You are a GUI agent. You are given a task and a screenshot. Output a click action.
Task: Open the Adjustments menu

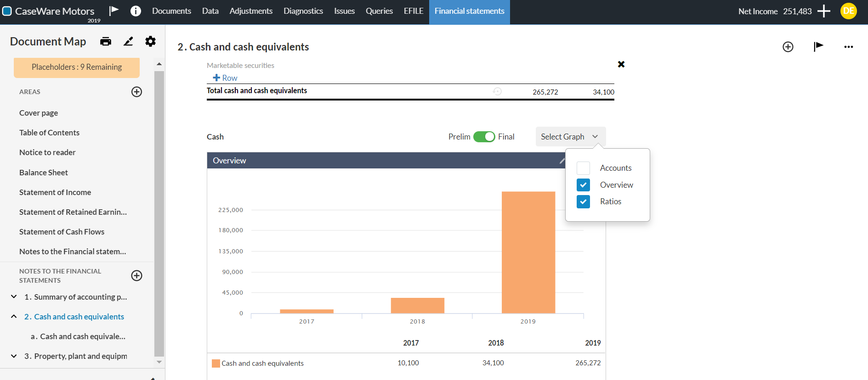click(x=251, y=11)
